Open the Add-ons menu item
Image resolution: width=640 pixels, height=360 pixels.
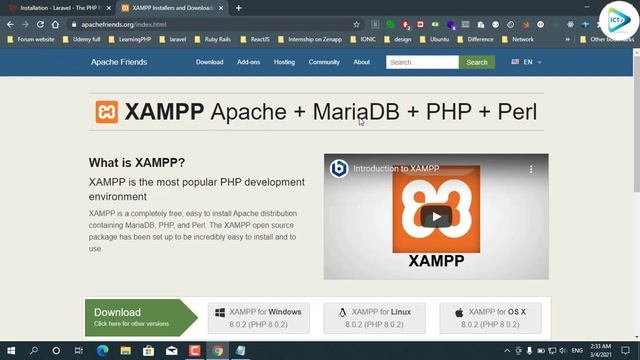[249, 62]
